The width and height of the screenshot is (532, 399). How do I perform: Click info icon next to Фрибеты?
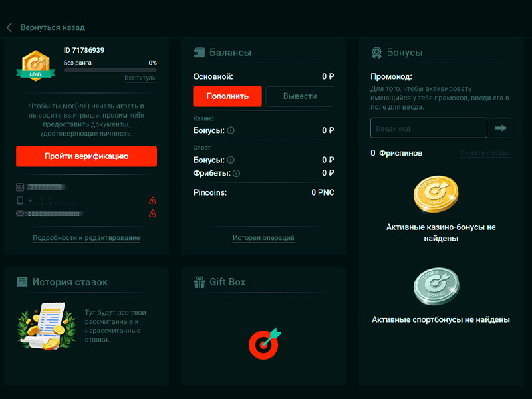(x=237, y=174)
